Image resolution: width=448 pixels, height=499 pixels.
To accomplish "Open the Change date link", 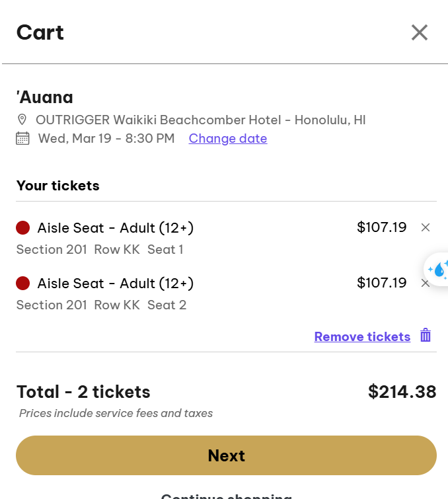I will 228,138.
